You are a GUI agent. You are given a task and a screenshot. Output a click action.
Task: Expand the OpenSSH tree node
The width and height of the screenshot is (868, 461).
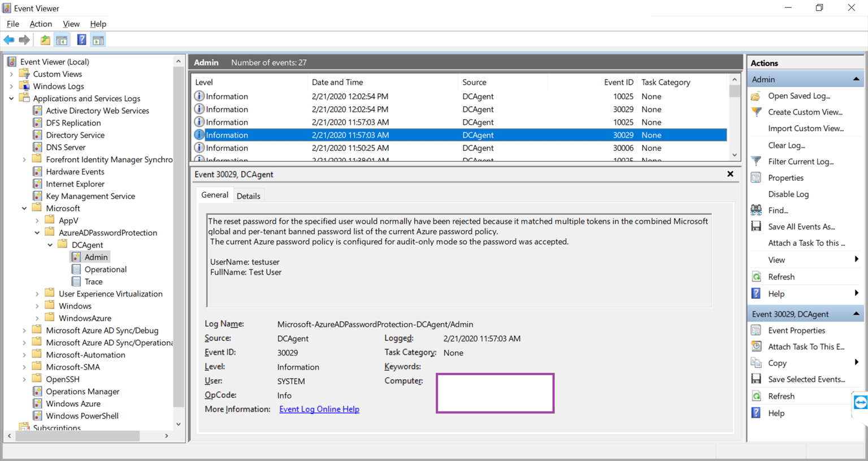pyautogui.click(x=24, y=379)
